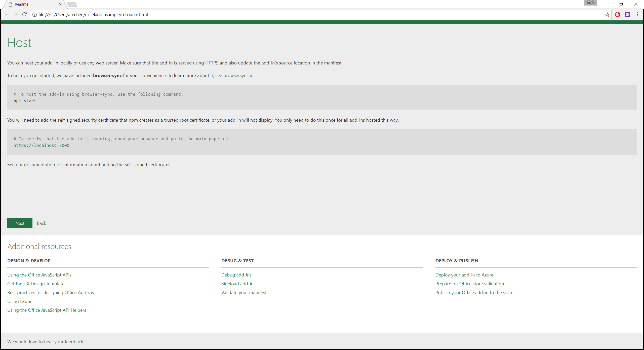The image size is (644, 350).
Task: Open the 'Validate your manifest' link
Action: (244, 293)
